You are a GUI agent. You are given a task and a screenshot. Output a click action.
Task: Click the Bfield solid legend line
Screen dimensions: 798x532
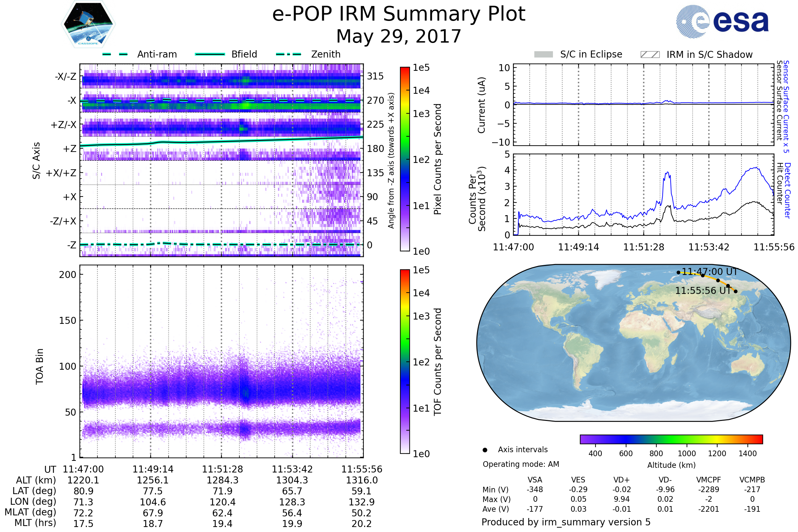click(x=210, y=54)
